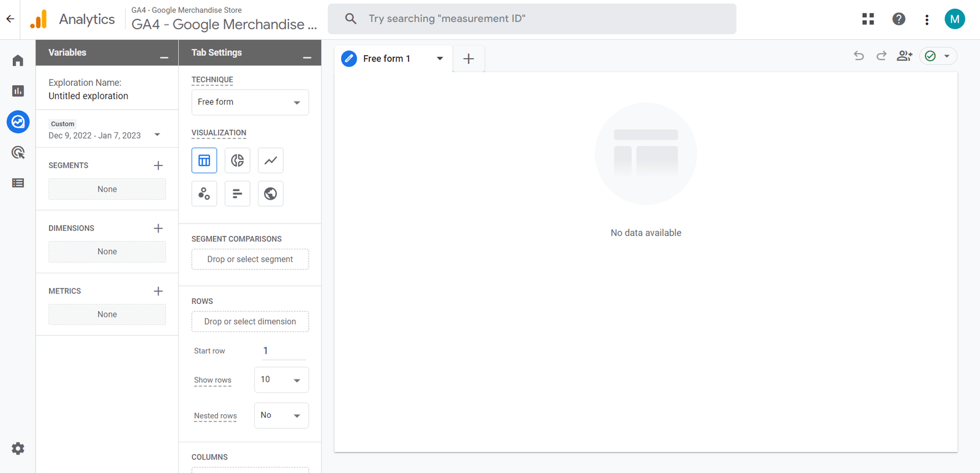Expand the Show rows dropdown
This screenshot has width=980, height=473.
281,380
